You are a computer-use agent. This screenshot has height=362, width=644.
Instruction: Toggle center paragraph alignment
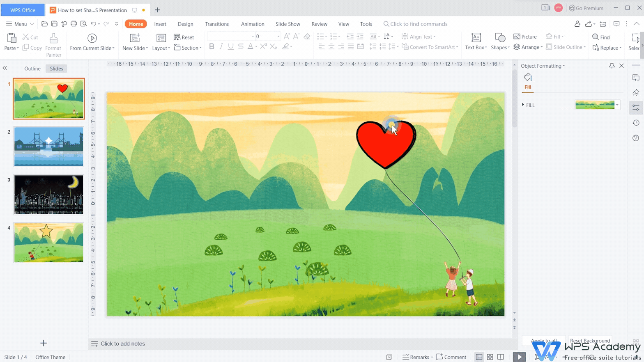click(x=331, y=47)
